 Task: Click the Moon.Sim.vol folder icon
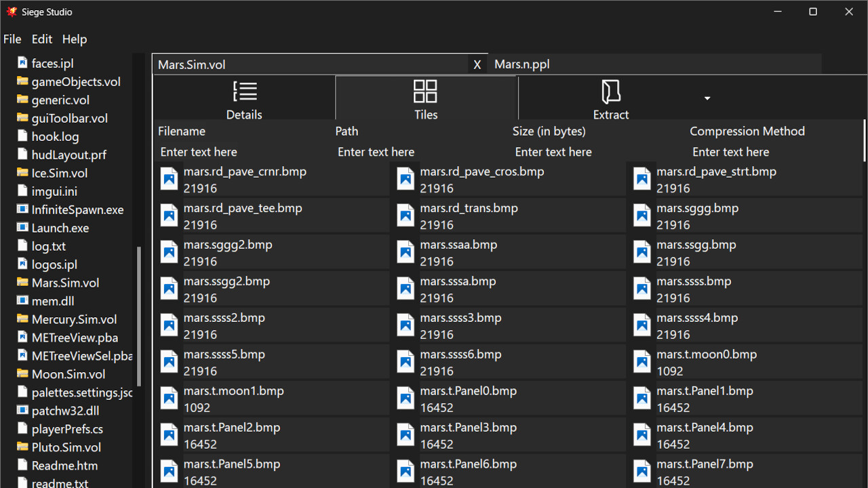[22, 374]
